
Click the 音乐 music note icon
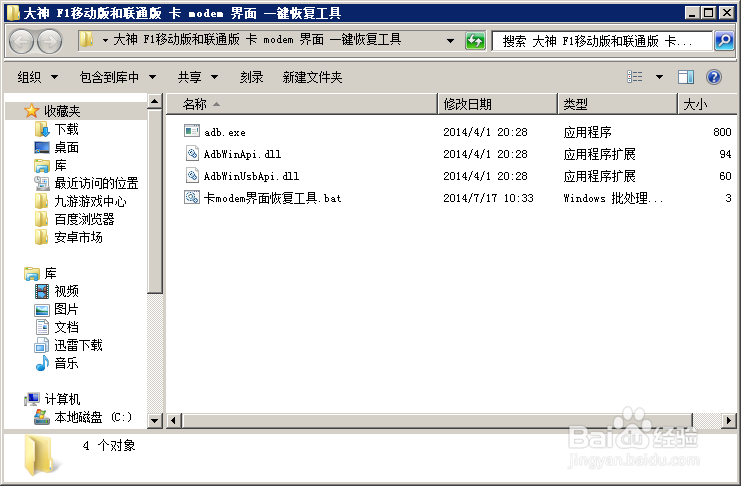(x=42, y=363)
